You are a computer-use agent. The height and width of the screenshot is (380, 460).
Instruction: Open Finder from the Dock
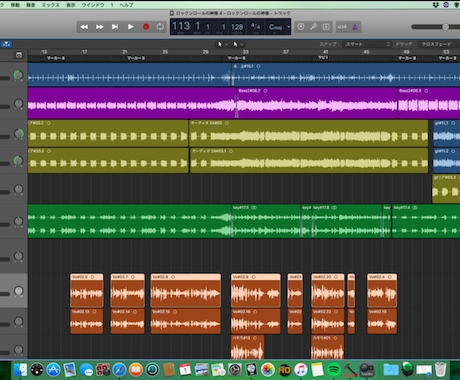coord(20,370)
